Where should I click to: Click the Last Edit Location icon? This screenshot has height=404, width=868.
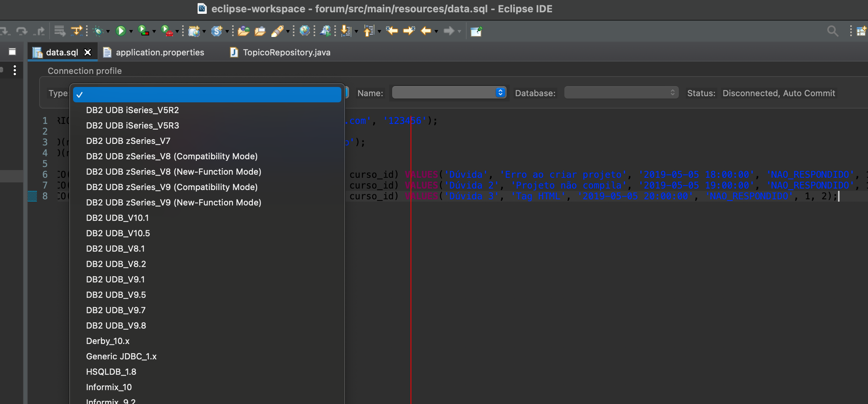click(392, 30)
